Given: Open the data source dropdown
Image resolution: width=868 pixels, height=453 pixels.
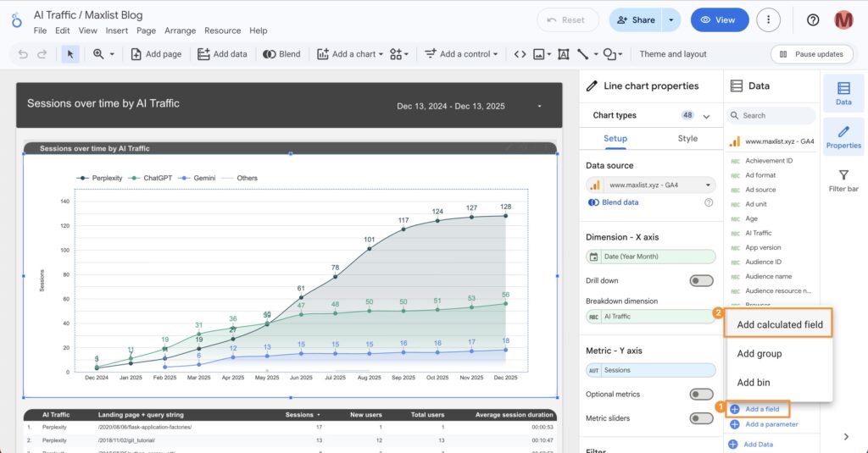Looking at the screenshot, I should (650, 185).
